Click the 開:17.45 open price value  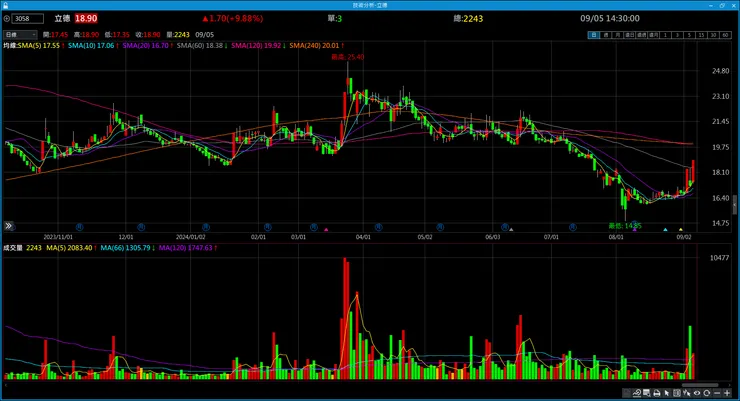point(56,35)
